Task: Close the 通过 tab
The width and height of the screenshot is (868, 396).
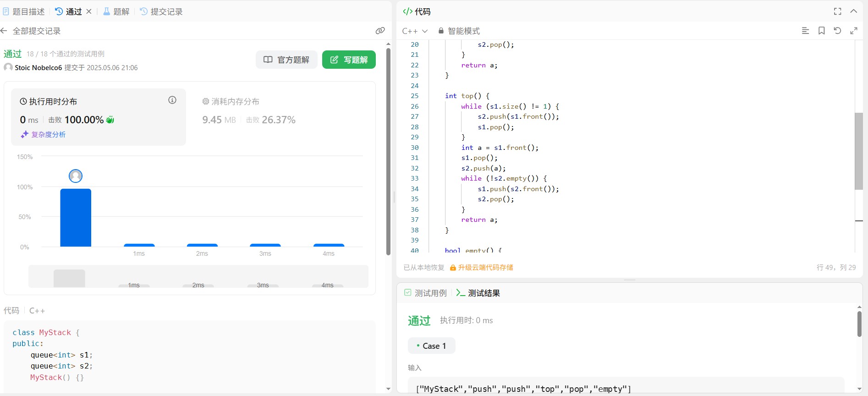Action: pyautogui.click(x=89, y=11)
